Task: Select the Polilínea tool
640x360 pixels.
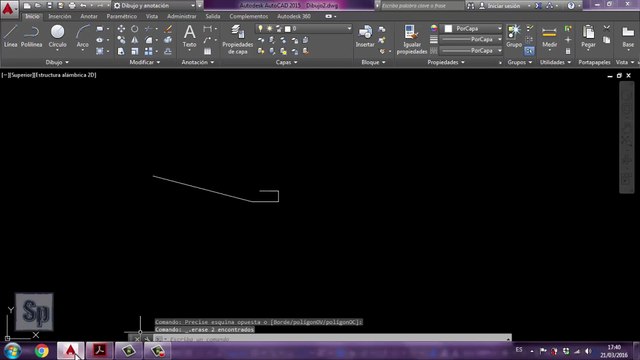Action: coord(31,36)
